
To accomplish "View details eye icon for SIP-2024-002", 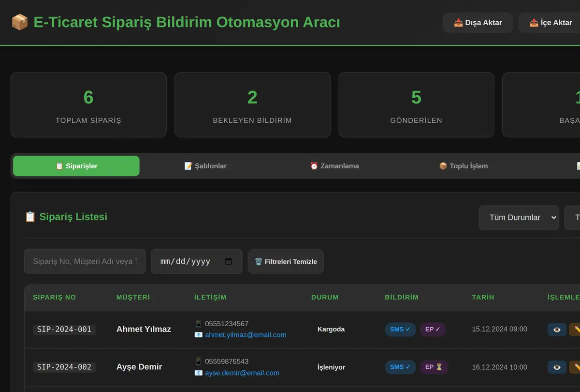I will (557, 367).
